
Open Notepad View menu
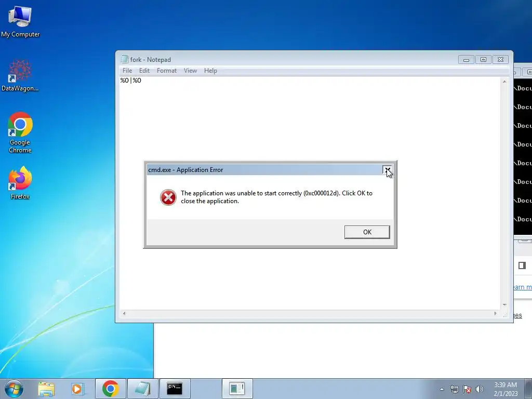(190, 71)
